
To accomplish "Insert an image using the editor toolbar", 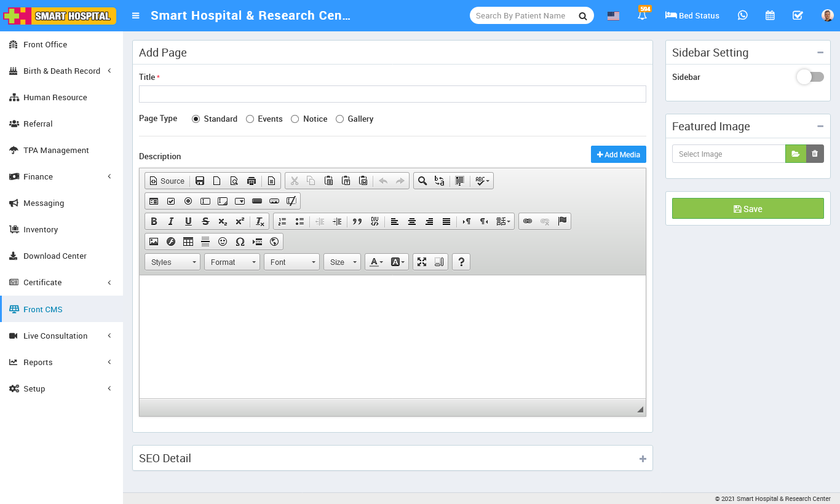I will [154, 242].
